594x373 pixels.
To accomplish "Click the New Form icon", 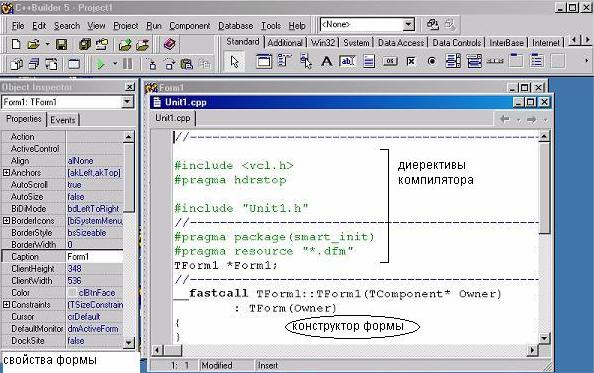I will (x=73, y=64).
